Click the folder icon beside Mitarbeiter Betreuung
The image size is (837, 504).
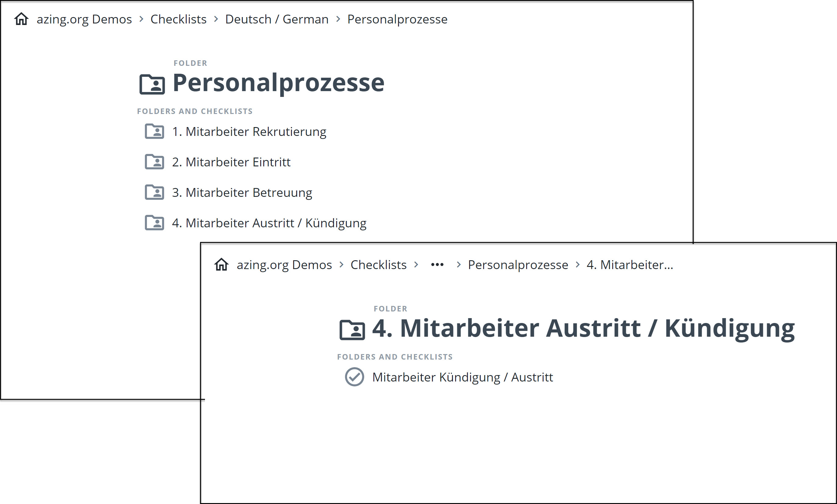pos(154,193)
